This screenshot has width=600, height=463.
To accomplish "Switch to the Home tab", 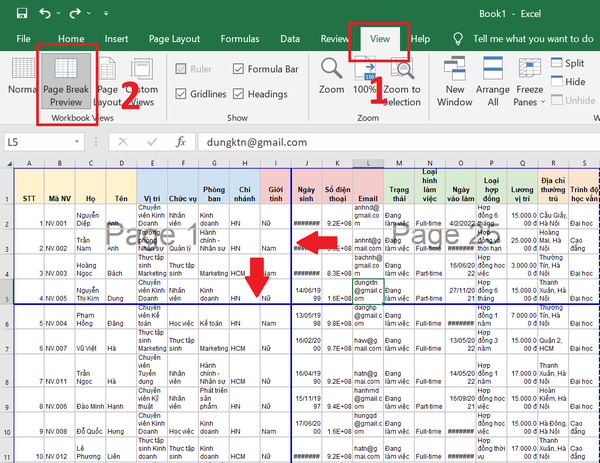I will [x=71, y=39].
